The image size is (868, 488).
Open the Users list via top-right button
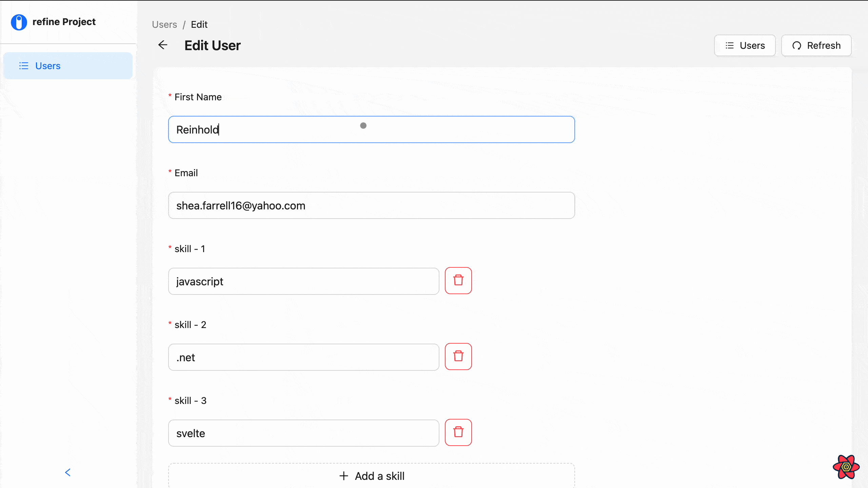click(745, 45)
